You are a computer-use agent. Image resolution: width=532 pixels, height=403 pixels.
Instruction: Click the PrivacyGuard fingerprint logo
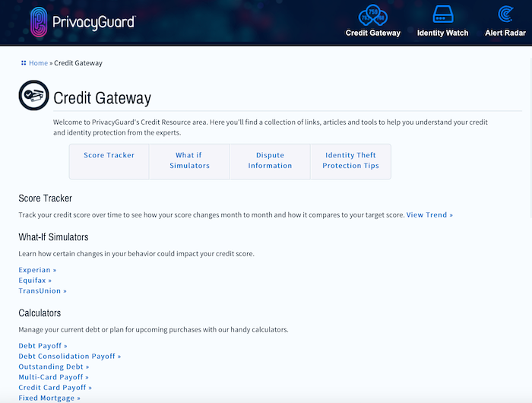[39, 22]
